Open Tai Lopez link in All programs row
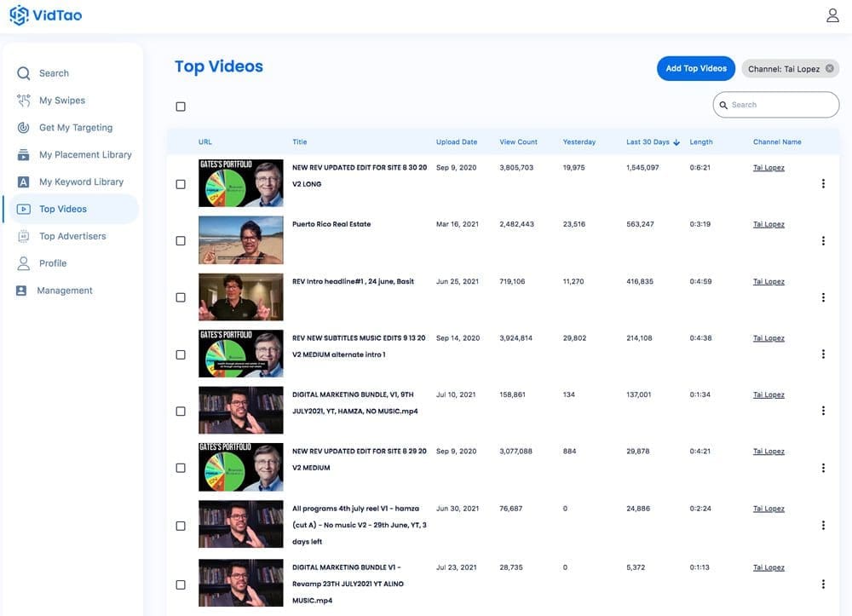Viewport: 852px width, 616px height. 769,509
